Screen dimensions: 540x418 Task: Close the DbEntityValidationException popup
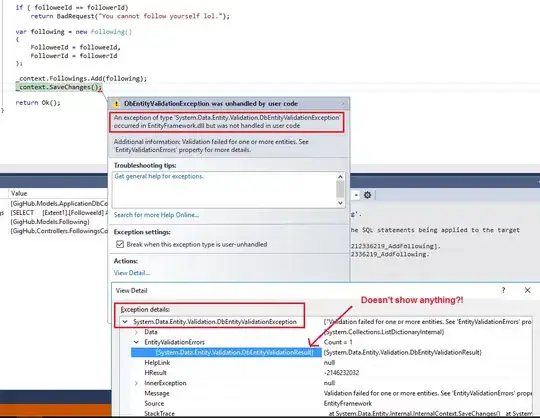(343, 103)
